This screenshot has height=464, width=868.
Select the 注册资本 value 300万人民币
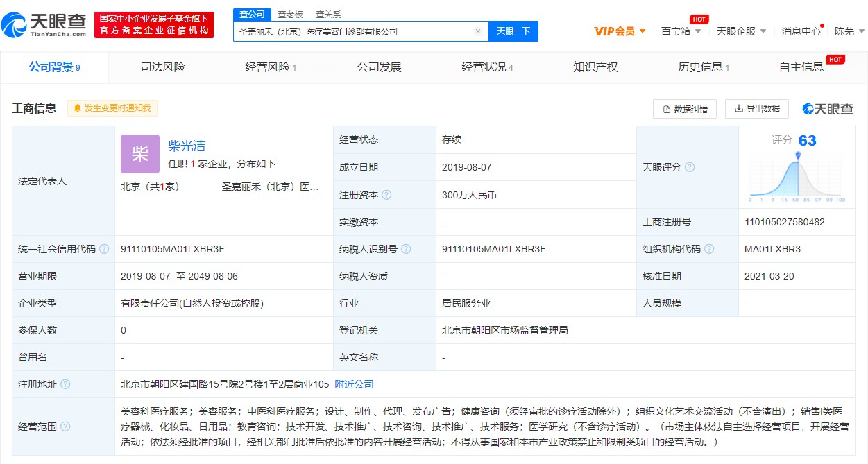(x=470, y=195)
